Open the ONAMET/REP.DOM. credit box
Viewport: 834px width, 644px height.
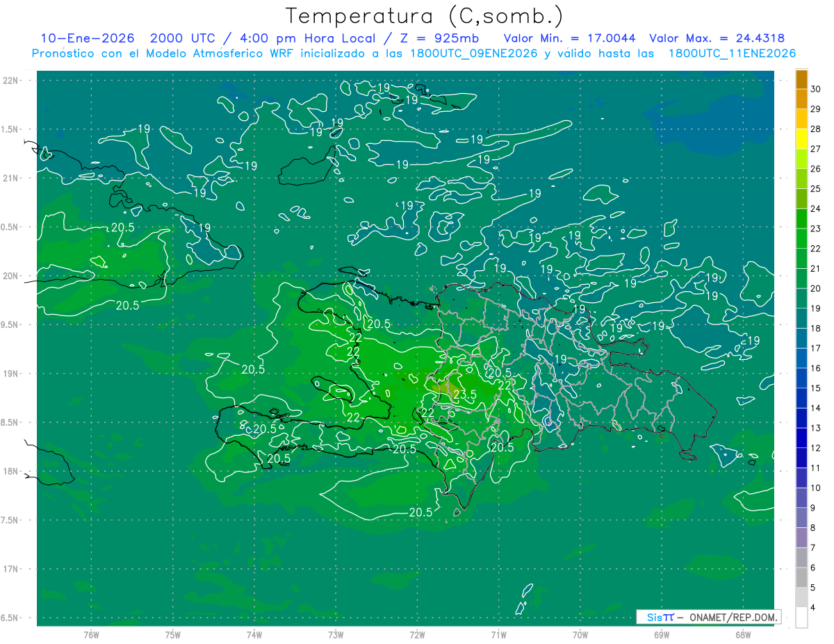(709, 617)
